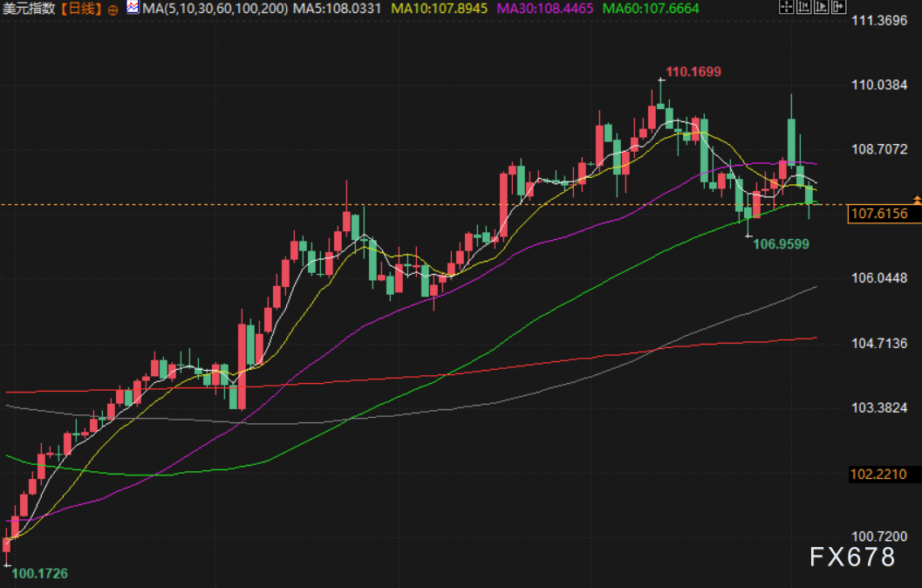This screenshot has width=922, height=588.
Task: Click the jump-to-start chart icon
Action: coord(803,8)
